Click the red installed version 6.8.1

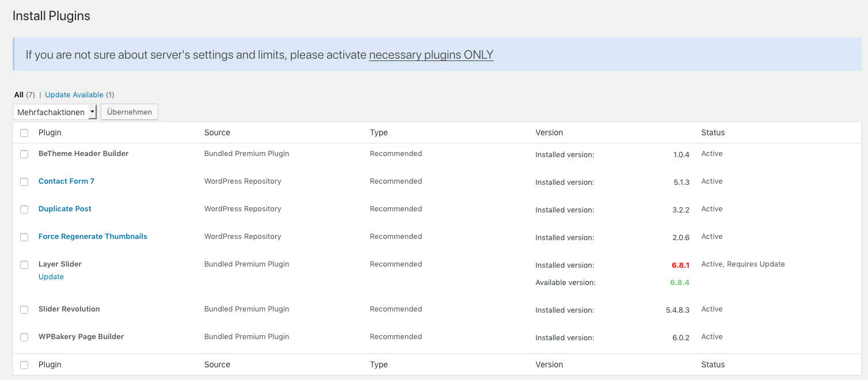[x=680, y=265]
